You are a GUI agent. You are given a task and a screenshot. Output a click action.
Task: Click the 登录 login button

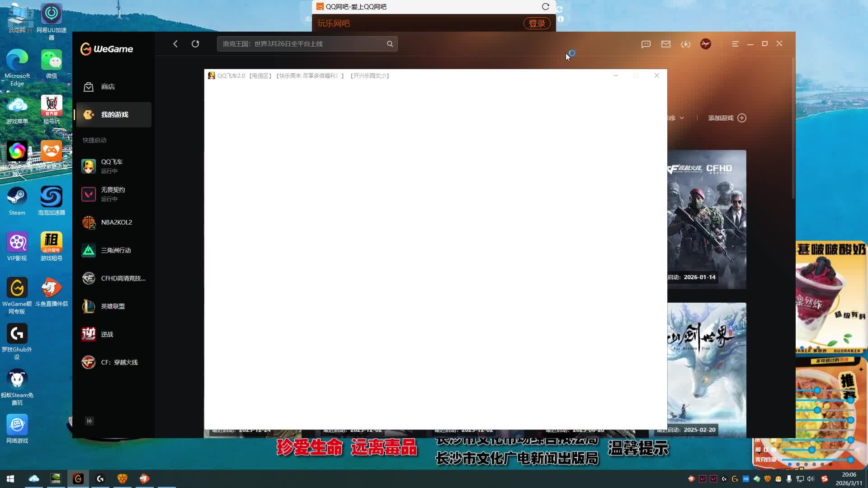537,23
